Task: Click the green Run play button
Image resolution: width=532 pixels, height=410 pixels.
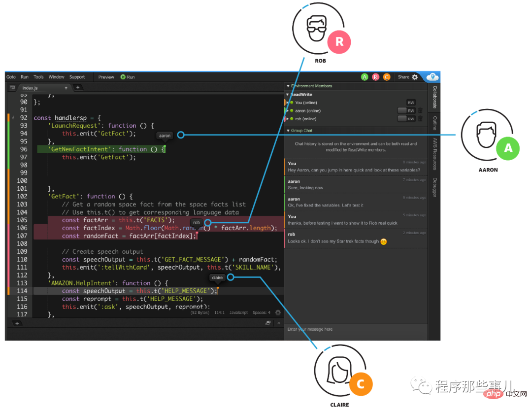Action: 128,77
